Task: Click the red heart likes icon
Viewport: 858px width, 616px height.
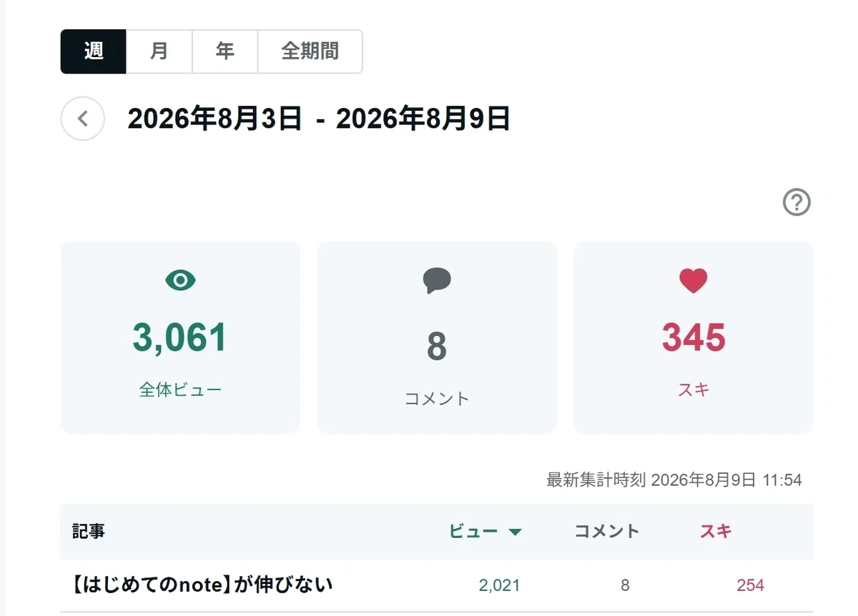Action: [x=694, y=281]
